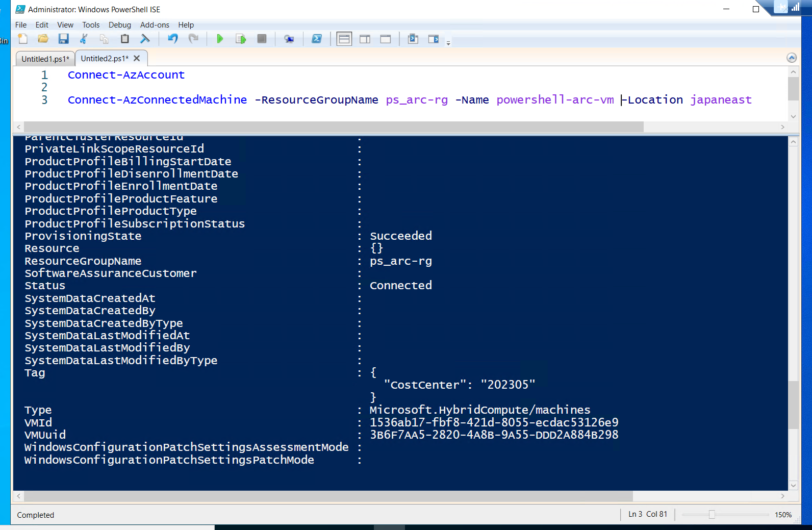Viewport: 812px width, 530px height.
Task: Click Ln 3 Col 81 indicator
Action: tap(648, 514)
